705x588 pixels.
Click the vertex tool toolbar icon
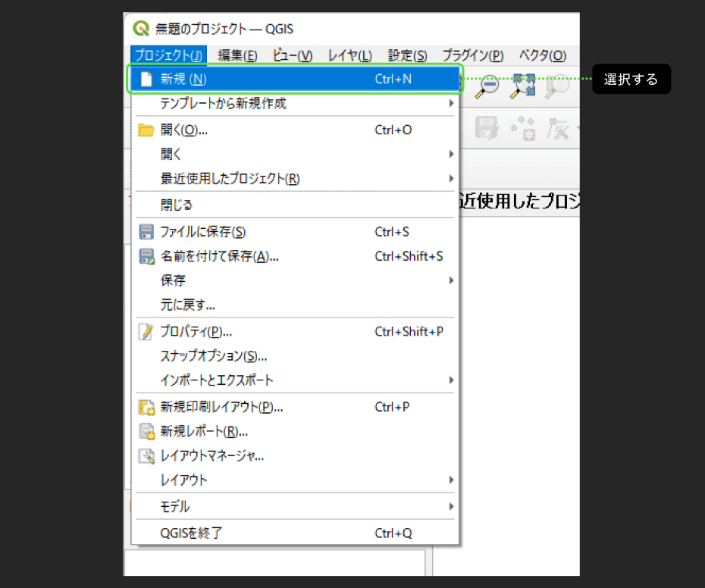point(558,129)
